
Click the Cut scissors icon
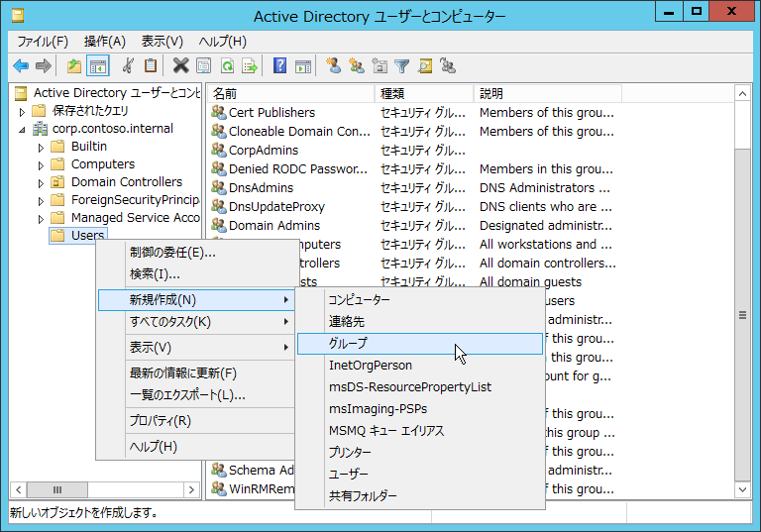tap(128, 65)
